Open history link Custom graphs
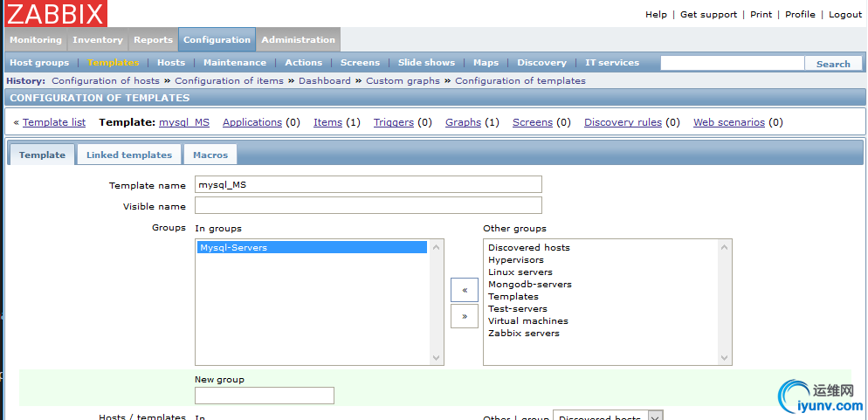The image size is (868, 420). point(403,81)
